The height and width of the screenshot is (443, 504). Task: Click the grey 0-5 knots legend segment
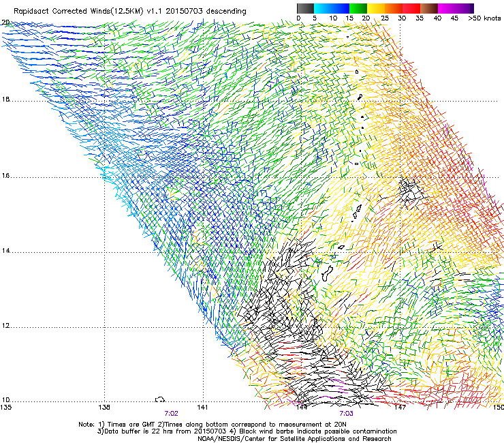pos(305,8)
